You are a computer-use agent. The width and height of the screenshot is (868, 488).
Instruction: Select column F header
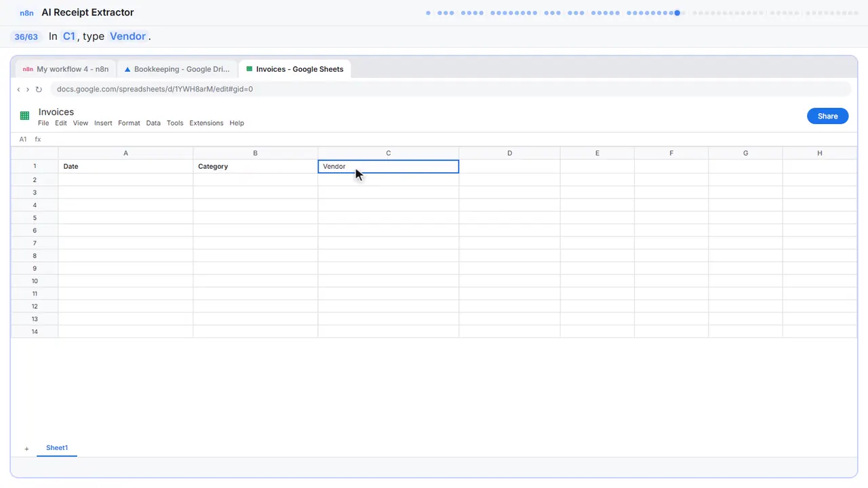pyautogui.click(x=671, y=153)
